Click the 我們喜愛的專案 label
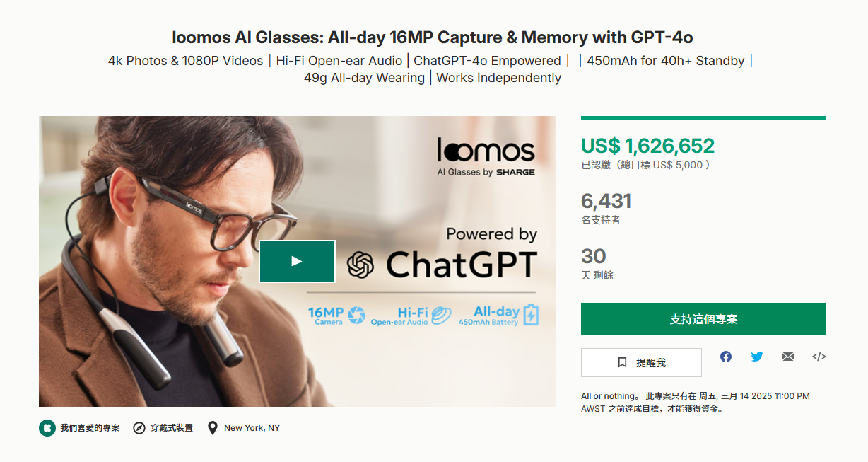 pos(90,428)
